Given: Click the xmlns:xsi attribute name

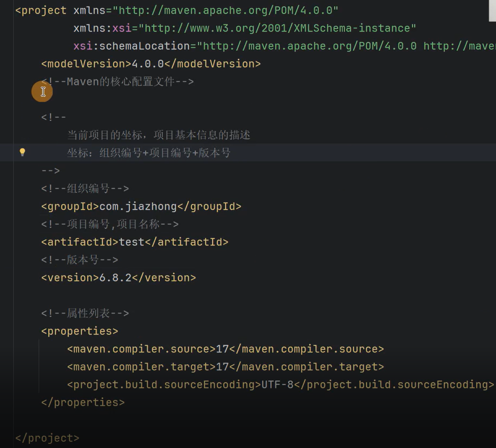Looking at the screenshot, I should pyautogui.click(x=103, y=28).
